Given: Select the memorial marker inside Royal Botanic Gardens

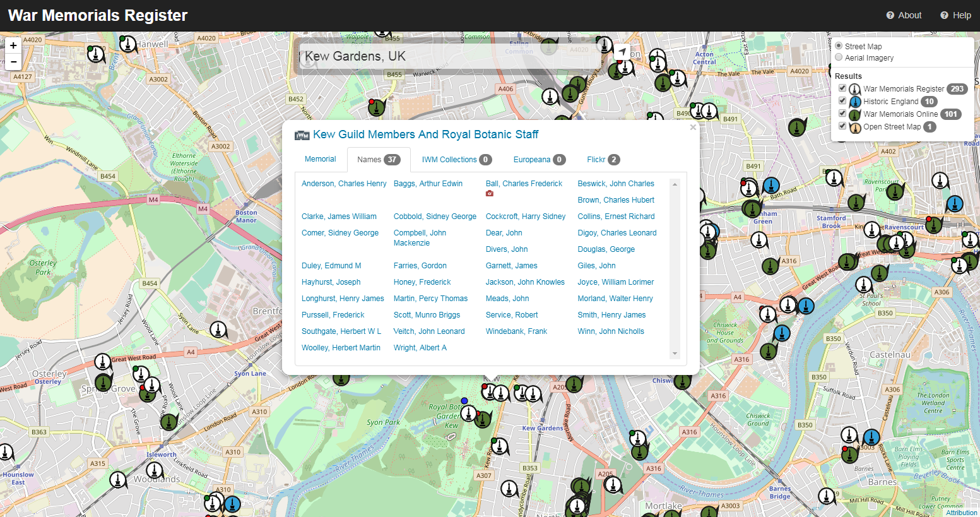Looking at the screenshot, I should click(468, 413).
